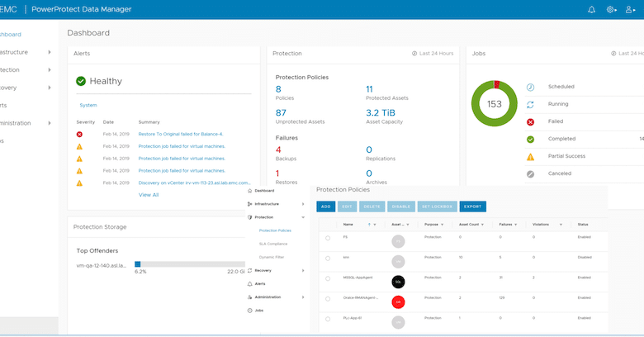Open the Failures column filter
Image resolution: width=644 pixels, height=337 pixels.
(x=515, y=225)
